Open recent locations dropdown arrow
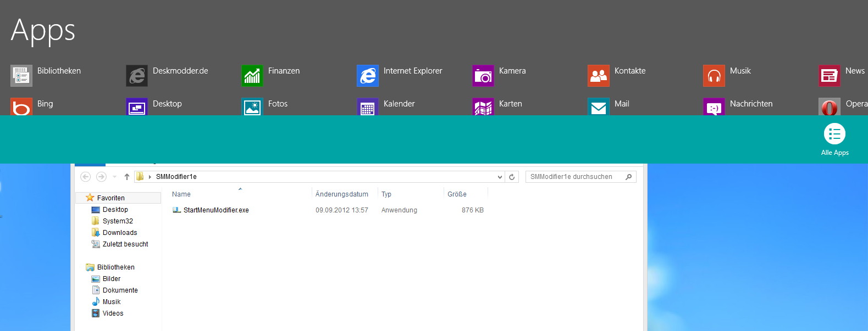 point(114,177)
